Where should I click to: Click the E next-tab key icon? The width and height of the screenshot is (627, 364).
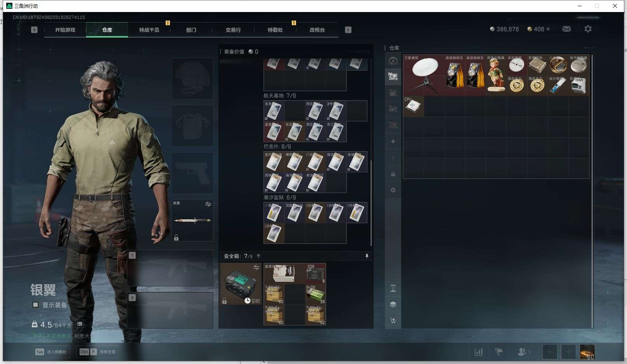click(348, 30)
